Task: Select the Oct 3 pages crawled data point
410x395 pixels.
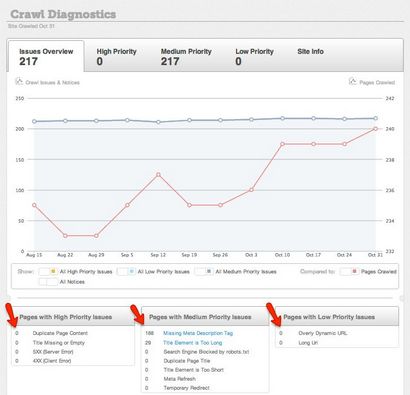Action: (251, 190)
